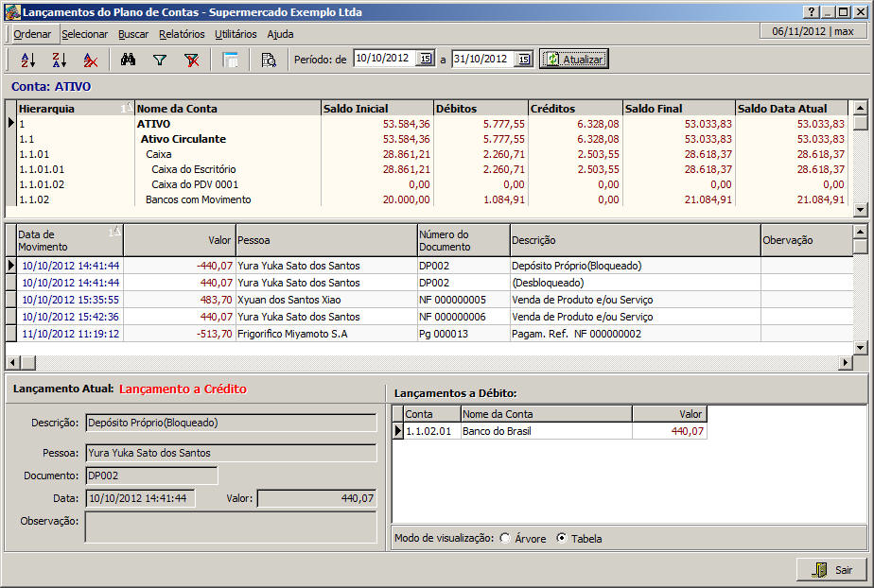Apply a filter with the funnel icon
The height and width of the screenshot is (588, 874).
pos(161,59)
